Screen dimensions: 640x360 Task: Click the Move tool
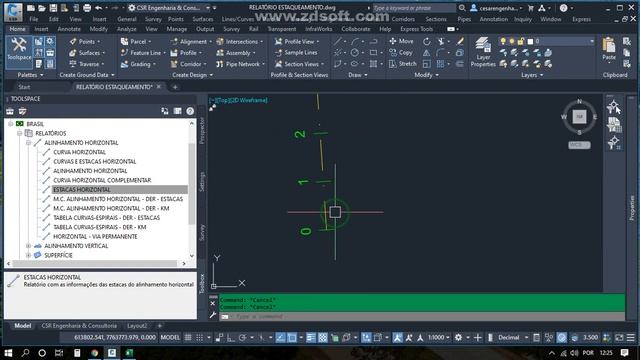401,41
